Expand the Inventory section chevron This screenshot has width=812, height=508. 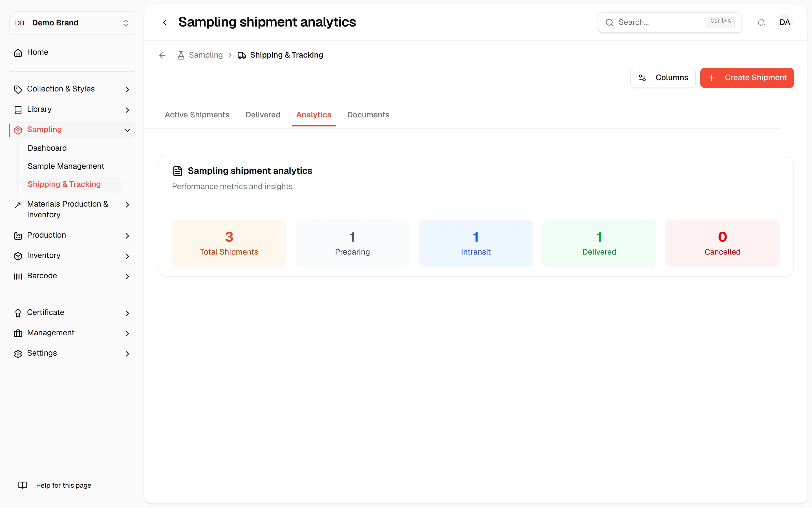127,256
